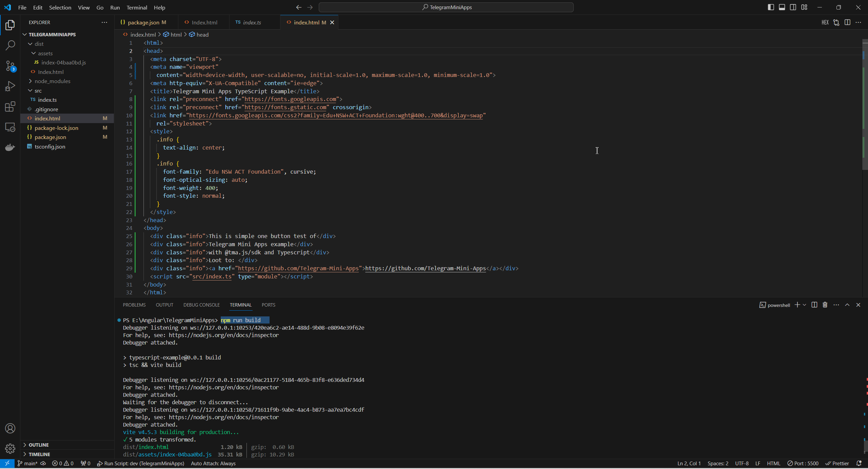Open Run and Debug view
This screenshot has width=868, height=469.
(10, 86)
